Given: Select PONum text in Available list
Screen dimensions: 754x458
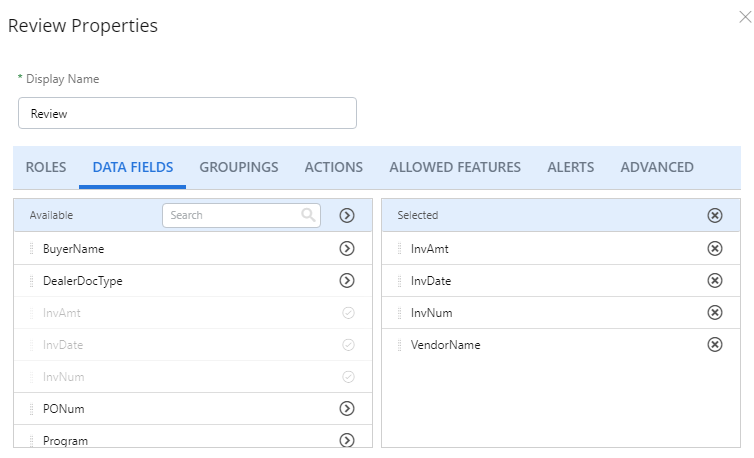Looking at the screenshot, I should (x=63, y=409).
